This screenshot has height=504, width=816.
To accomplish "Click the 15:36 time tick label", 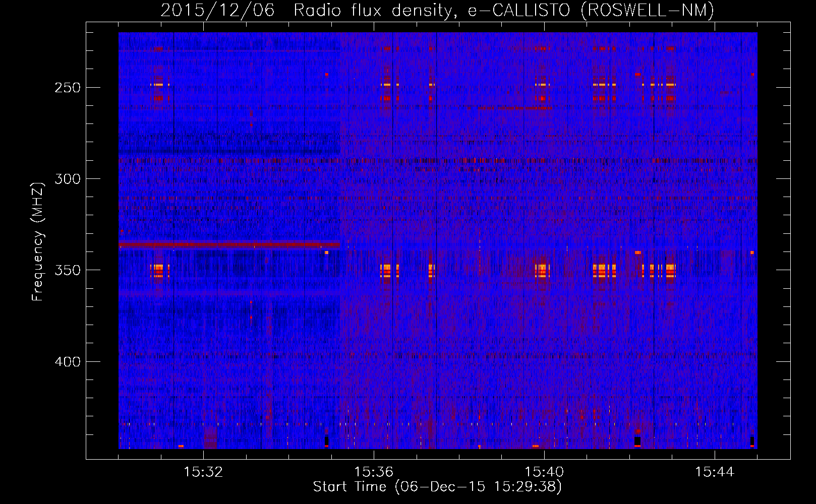I will [374, 472].
